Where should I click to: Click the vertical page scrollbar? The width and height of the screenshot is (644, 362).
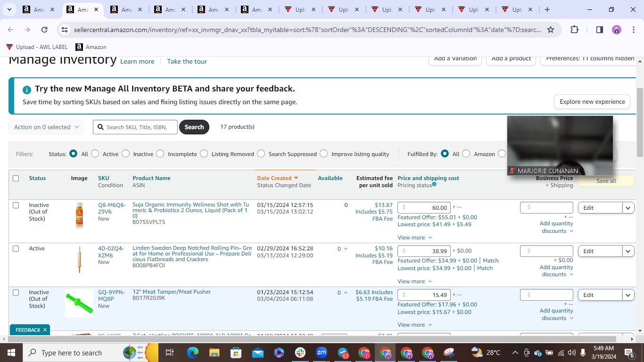(640, 123)
